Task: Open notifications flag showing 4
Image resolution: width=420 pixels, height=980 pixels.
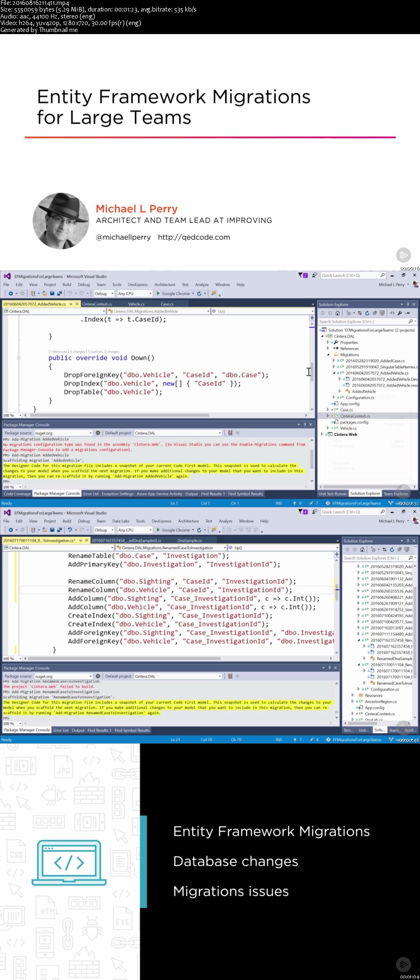Action: (303, 512)
